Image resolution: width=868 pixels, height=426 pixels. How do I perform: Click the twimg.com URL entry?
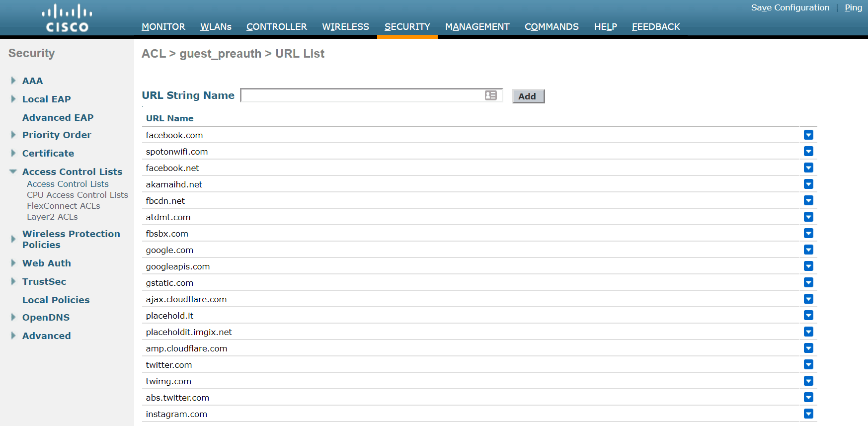tap(168, 381)
